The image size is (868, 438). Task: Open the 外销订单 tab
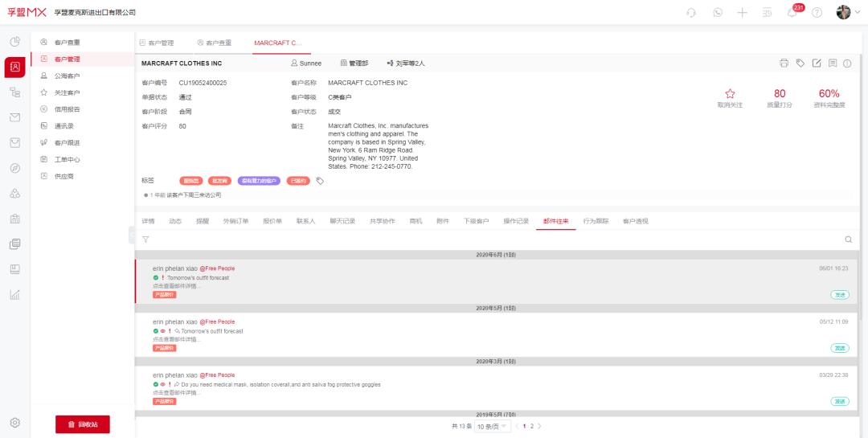pyautogui.click(x=235, y=221)
